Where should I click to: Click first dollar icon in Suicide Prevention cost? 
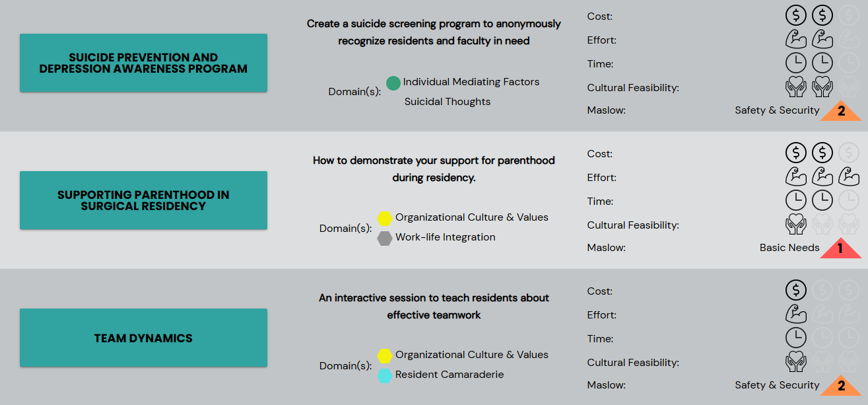796,16
